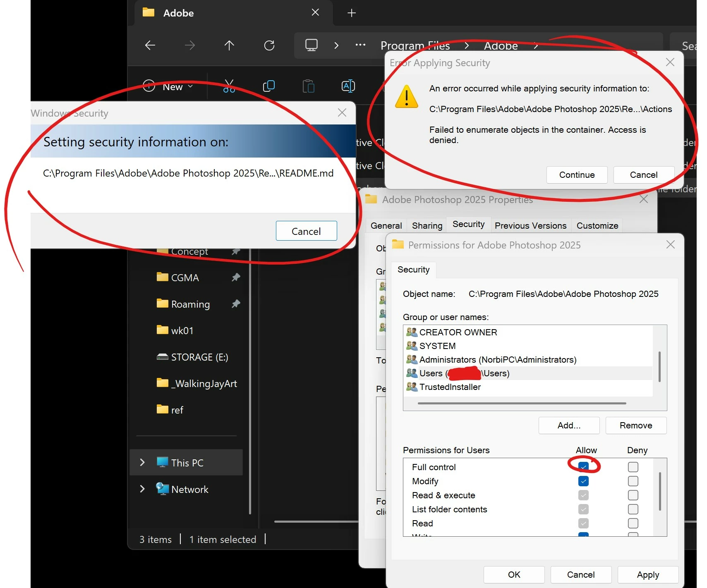
Task: Toggle Deny checkbox for Read
Action: 633,523
